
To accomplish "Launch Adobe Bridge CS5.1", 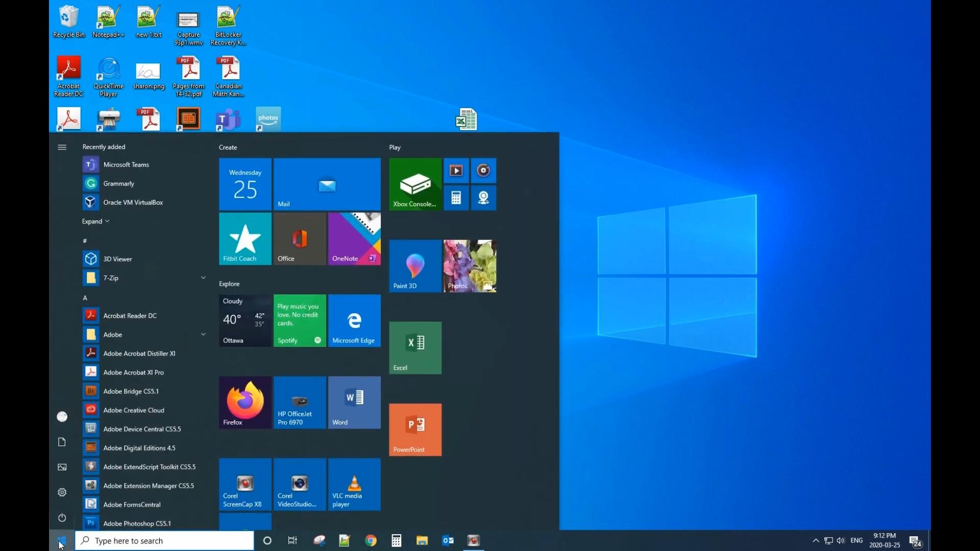I will [144, 391].
